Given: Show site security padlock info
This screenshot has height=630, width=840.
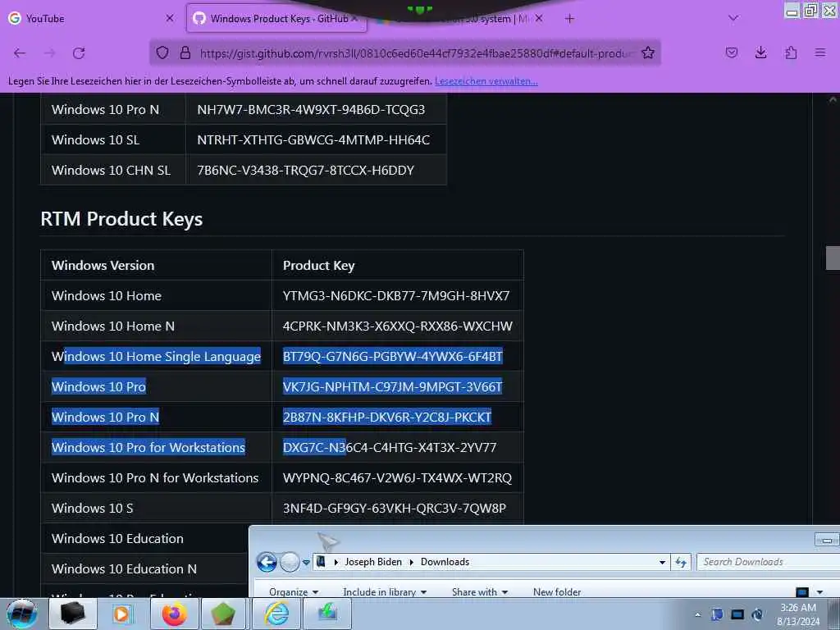Looking at the screenshot, I should coord(185,52).
